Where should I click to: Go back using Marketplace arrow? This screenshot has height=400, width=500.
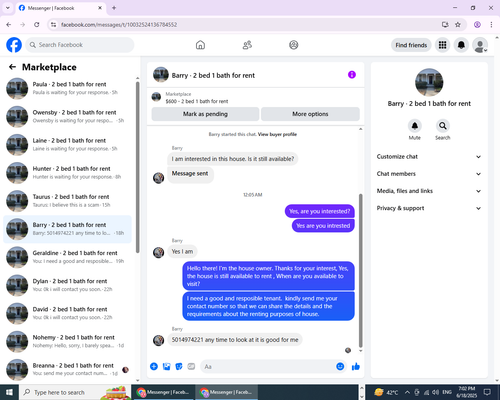12,67
